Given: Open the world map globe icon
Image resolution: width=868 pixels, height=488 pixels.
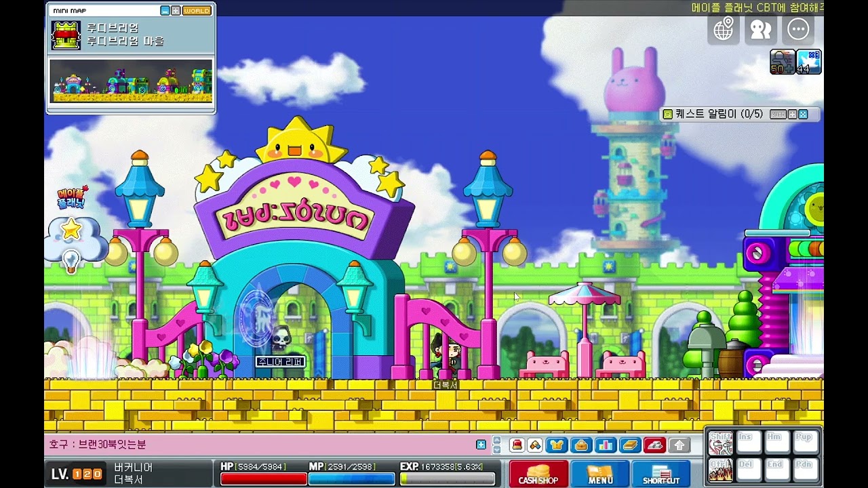Looking at the screenshot, I should 724,29.
